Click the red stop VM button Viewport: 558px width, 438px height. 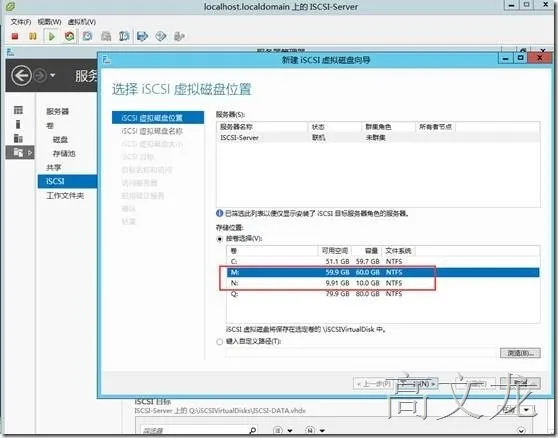15,36
